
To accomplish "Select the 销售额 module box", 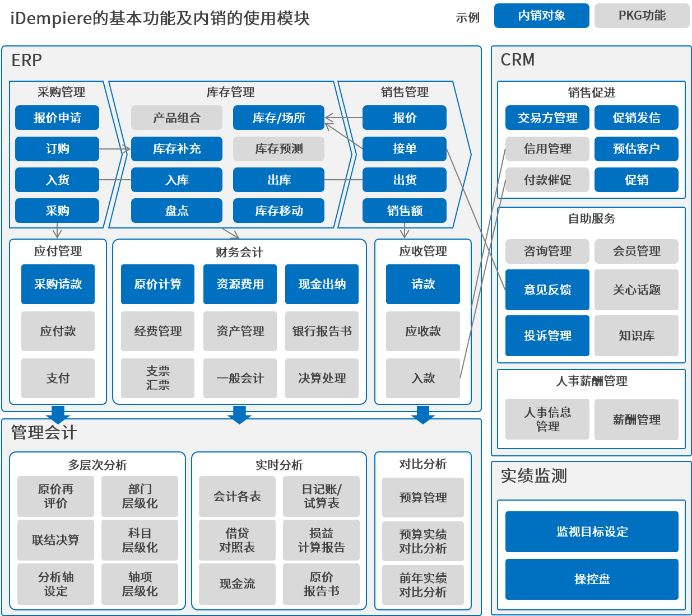I will coord(405,211).
